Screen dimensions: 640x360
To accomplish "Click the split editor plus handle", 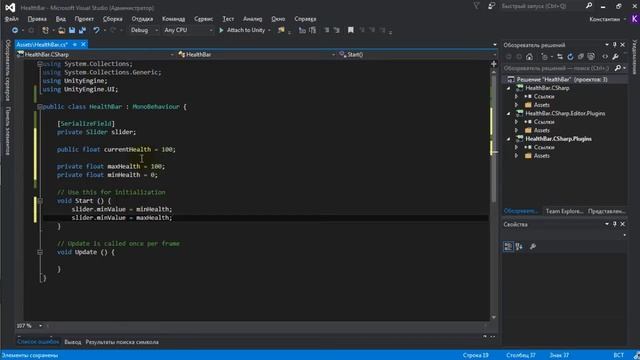I will pyautogui.click(x=493, y=64).
